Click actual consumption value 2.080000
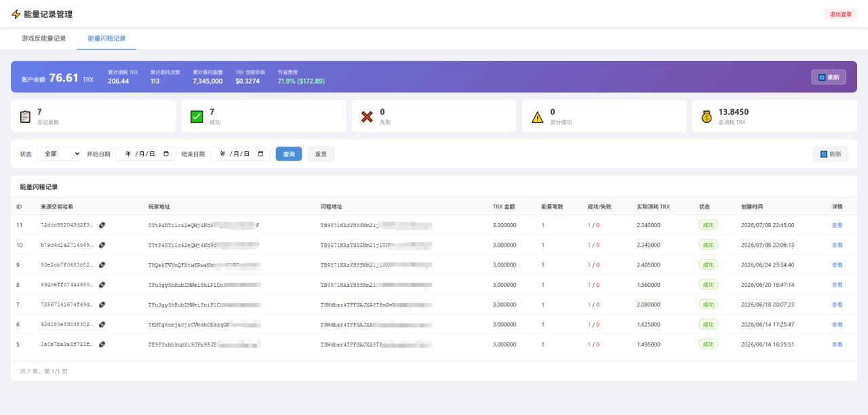Screen dimensions: 868x415 coord(648,304)
